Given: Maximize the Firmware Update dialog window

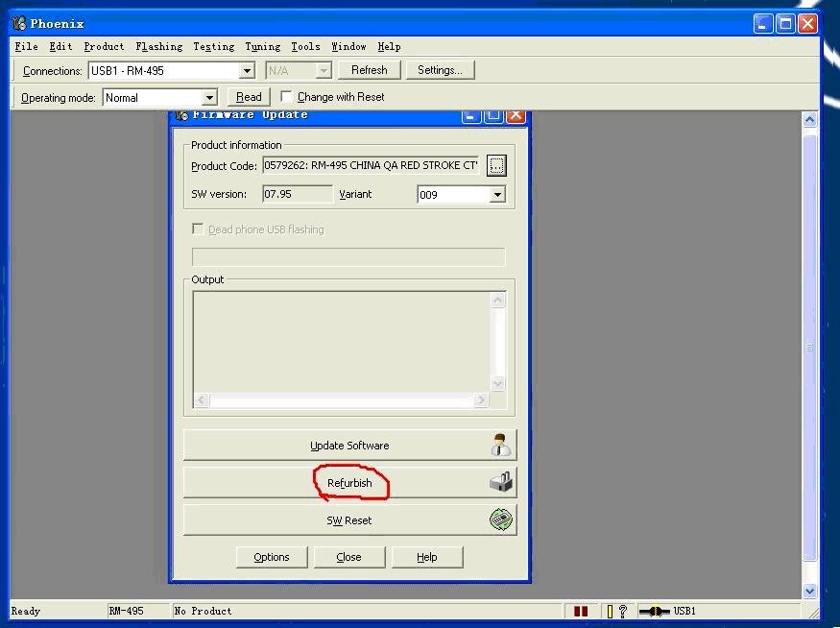Looking at the screenshot, I should (x=493, y=115).
